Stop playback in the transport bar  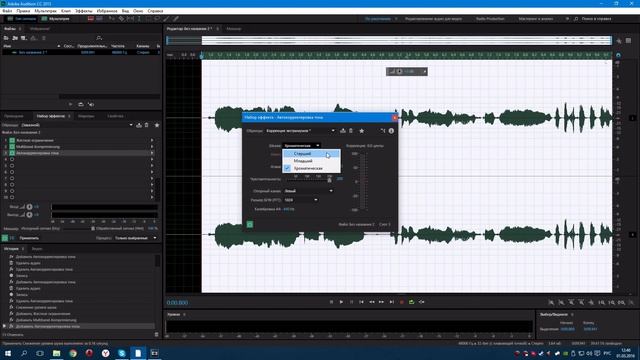point(331,302)
